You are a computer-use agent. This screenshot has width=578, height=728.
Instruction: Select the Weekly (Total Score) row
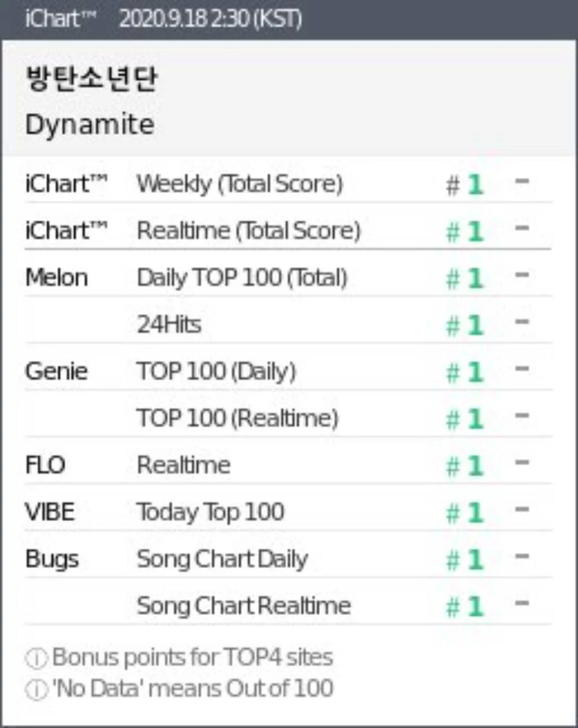pos(288,183)
